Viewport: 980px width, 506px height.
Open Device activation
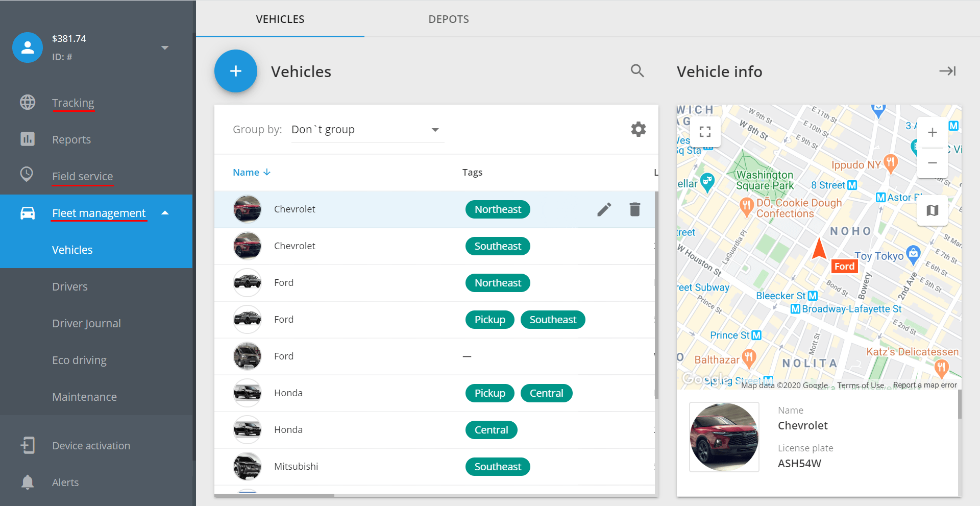click(91, 446)
